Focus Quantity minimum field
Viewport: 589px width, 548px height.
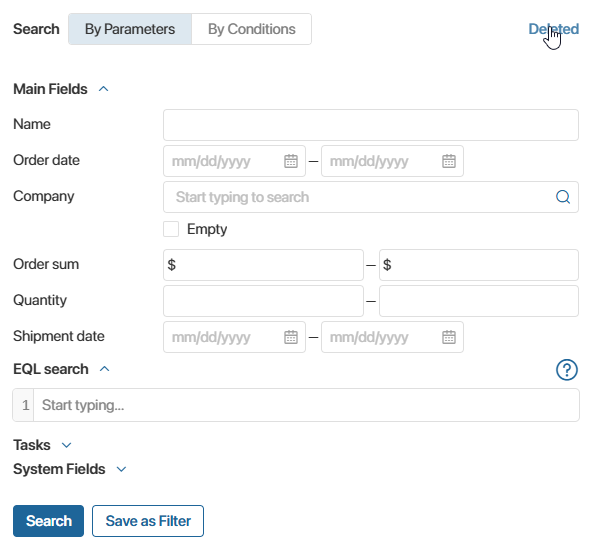point(263,301)
